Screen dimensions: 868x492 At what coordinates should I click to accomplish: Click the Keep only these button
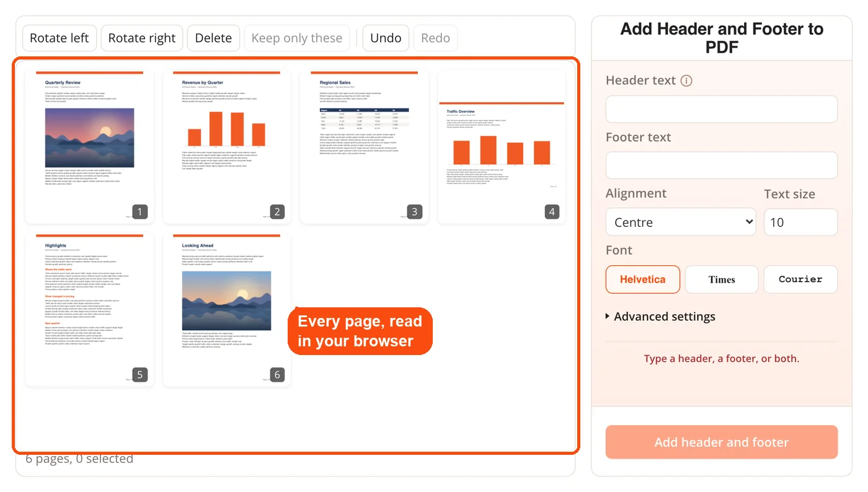(297, 38)
